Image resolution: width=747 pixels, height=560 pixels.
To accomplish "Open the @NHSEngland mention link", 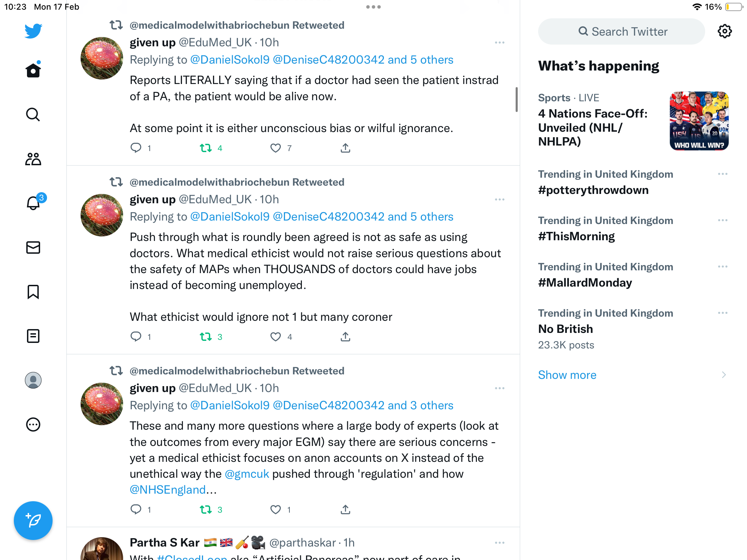I will click(x=168, y=490).
